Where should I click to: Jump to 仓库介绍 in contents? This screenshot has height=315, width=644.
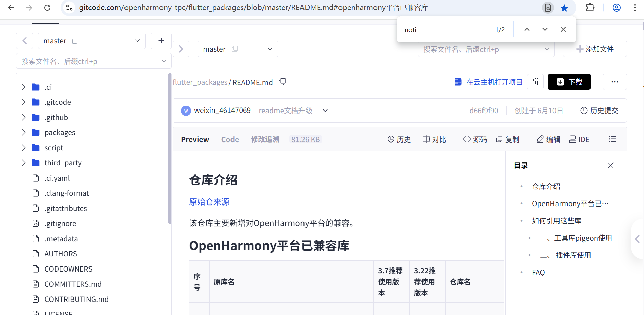pos(546,186)
